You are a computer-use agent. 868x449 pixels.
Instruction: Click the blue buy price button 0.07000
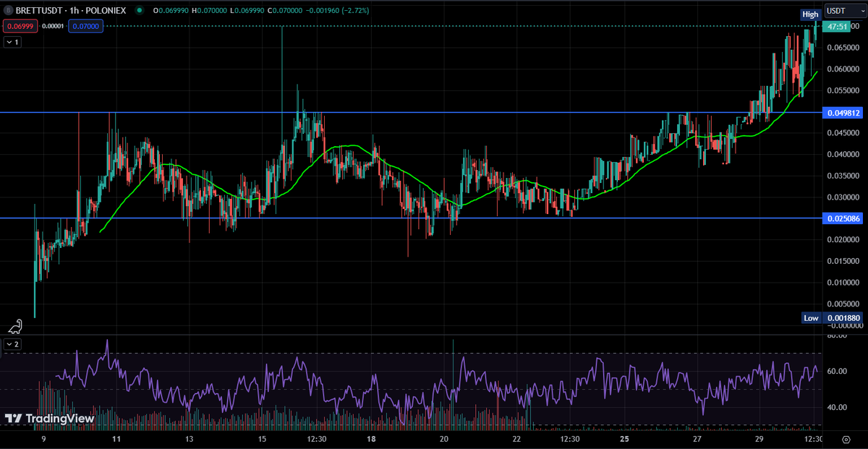(85, 26)
